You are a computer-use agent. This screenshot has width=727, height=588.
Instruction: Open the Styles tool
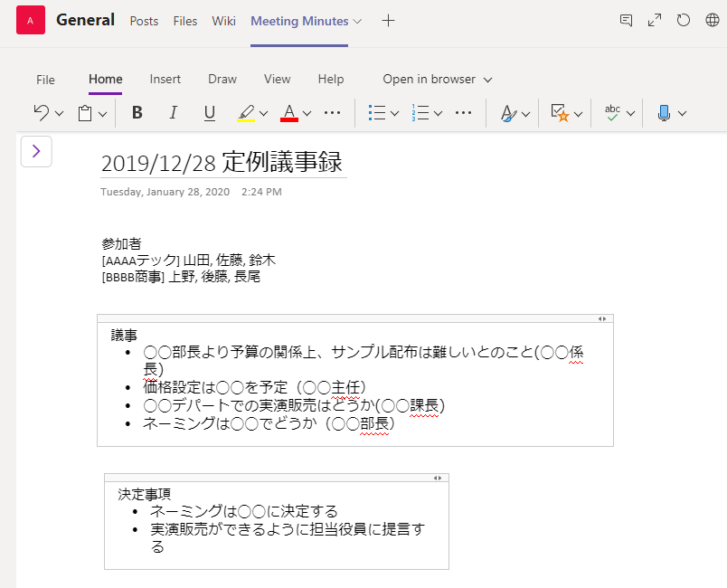point(508,113)
